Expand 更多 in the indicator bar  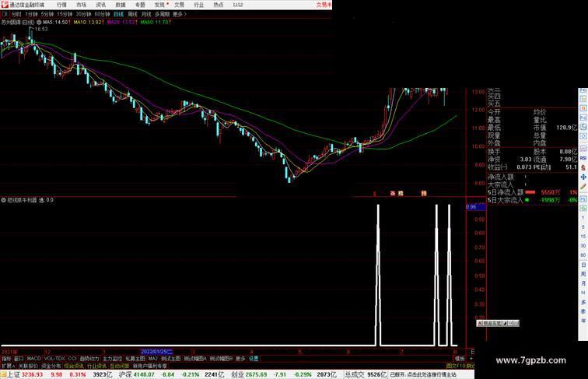click(x=240, y=359)
